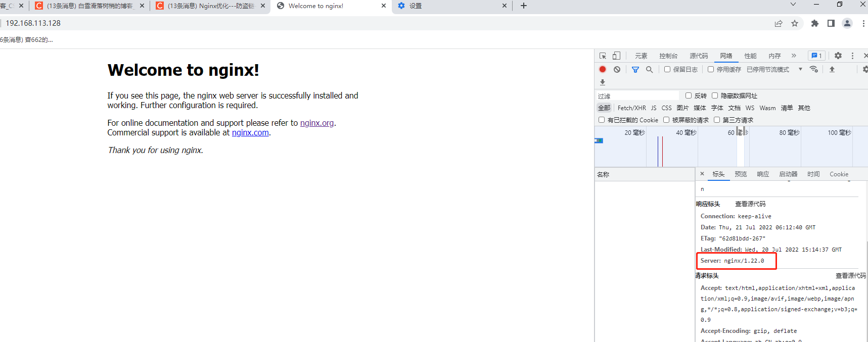
Task: Export HAR file with download arrow
Action: [x=603, y=82]
